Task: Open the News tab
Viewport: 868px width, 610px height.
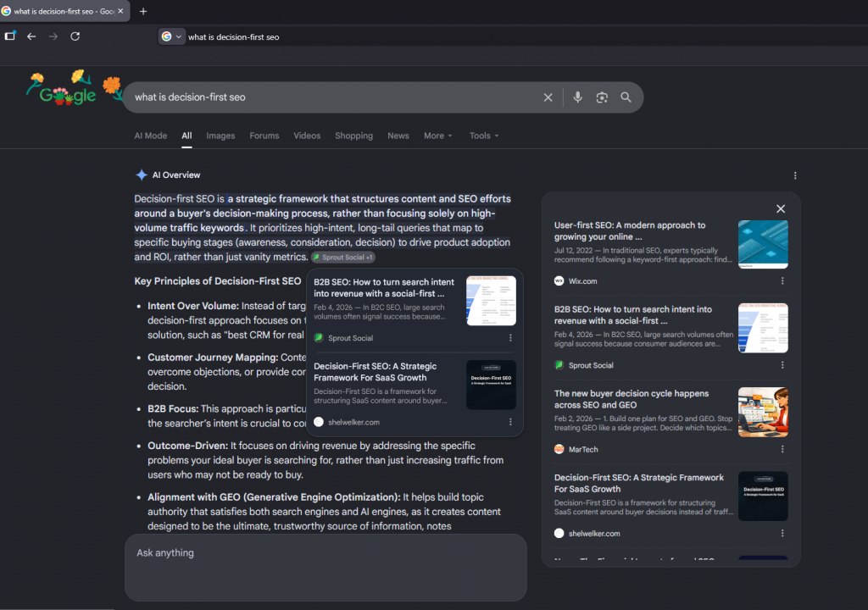Action: [398, 136]
